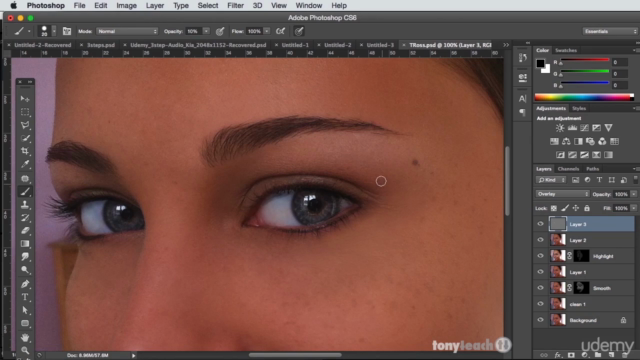Toggle clean 1 layer visibility
Screen dimensions: 640x360
[x=540, y=304]
